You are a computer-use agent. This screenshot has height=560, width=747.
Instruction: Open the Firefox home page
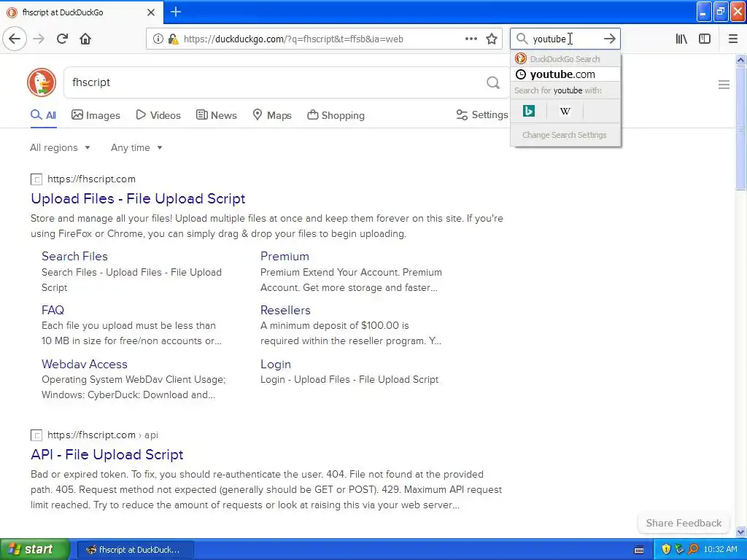click(x=85, y=39)
